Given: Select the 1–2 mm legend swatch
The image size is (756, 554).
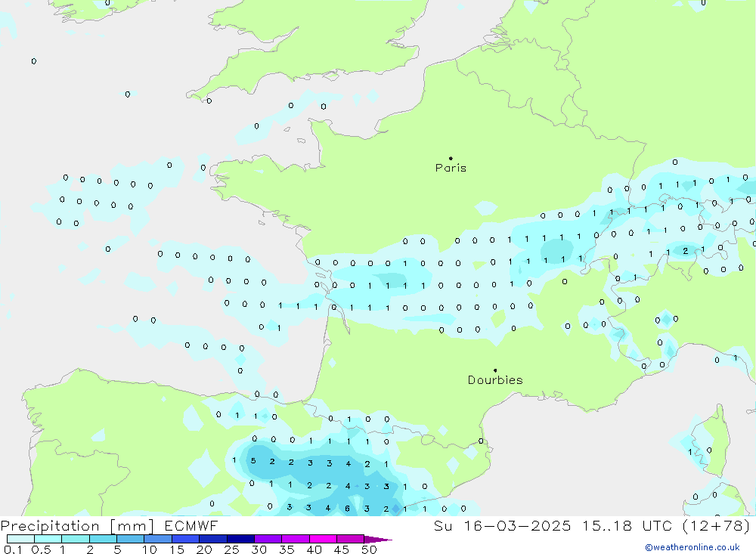Looking at the screenshot, I should (x=76, y=539).
